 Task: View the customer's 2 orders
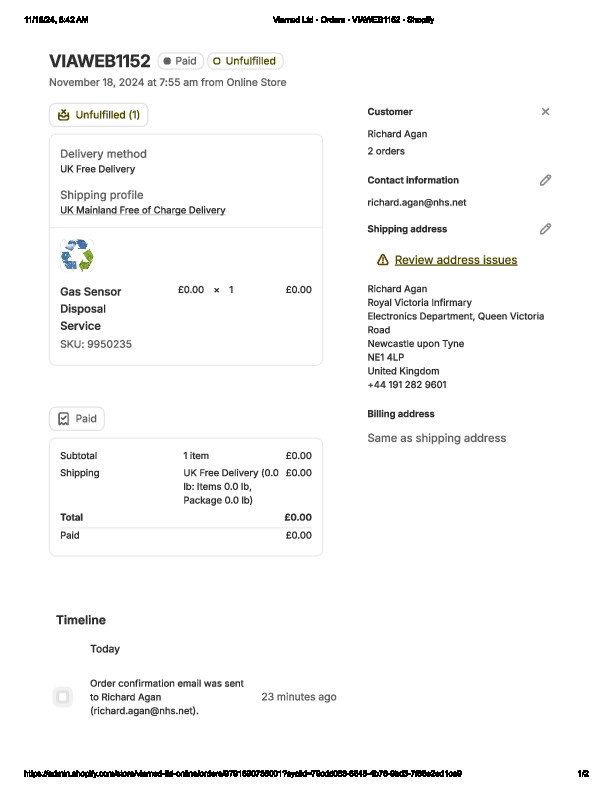click(x=386, y=151)
